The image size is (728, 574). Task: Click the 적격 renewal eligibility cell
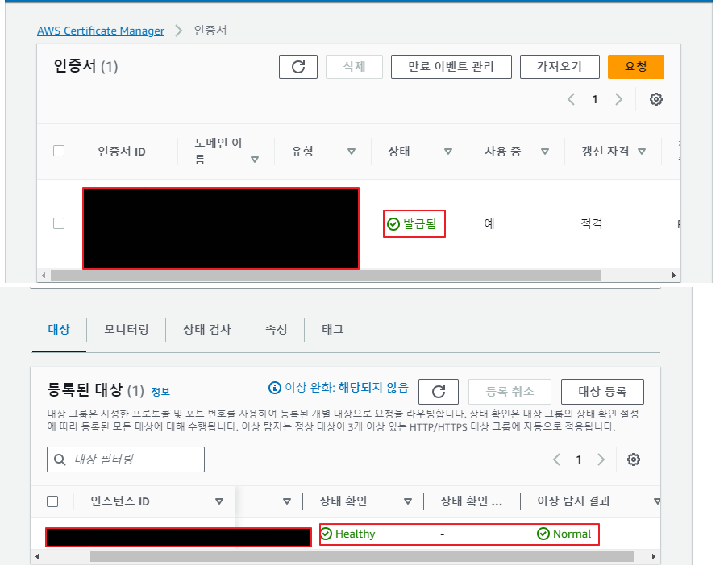pos(592,223)
